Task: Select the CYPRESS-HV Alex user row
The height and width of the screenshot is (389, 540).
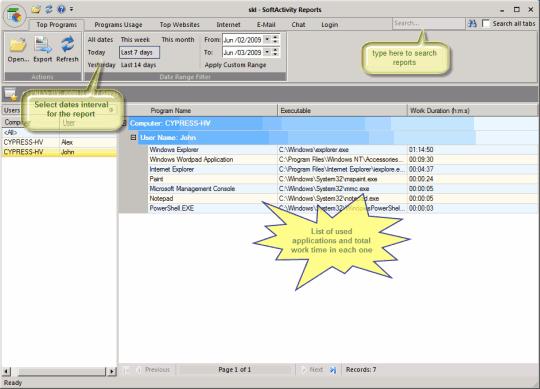Action: (59, 142)
